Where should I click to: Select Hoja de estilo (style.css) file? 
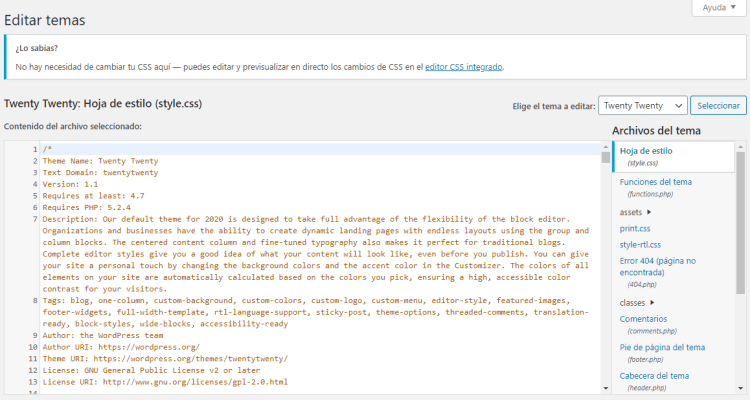[x=645, y=151]
